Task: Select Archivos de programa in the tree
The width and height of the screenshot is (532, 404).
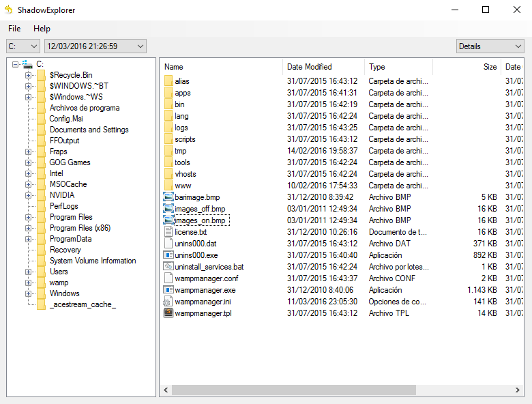Action: click(85, 108)
